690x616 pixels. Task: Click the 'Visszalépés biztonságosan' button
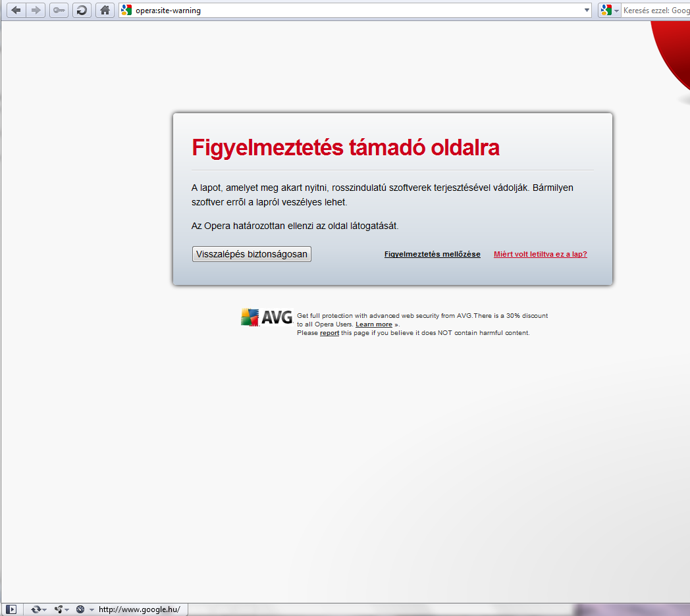(252, 254)
